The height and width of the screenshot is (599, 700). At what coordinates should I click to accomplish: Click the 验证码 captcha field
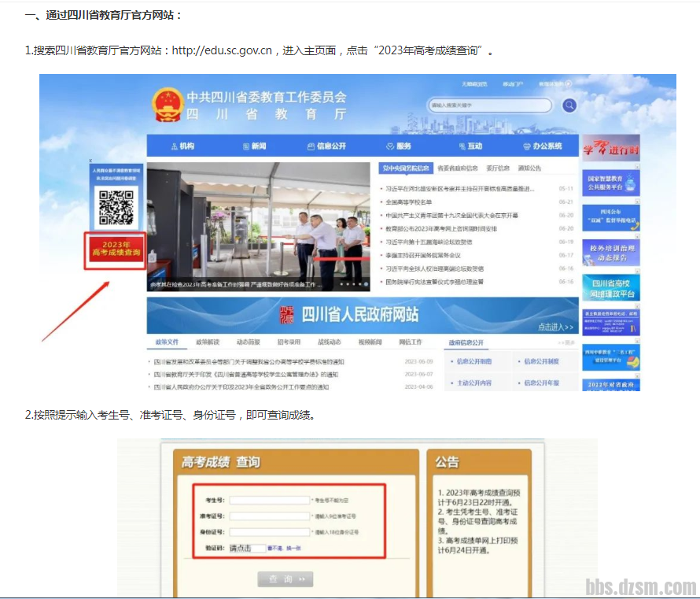click(x=246, y=549)
